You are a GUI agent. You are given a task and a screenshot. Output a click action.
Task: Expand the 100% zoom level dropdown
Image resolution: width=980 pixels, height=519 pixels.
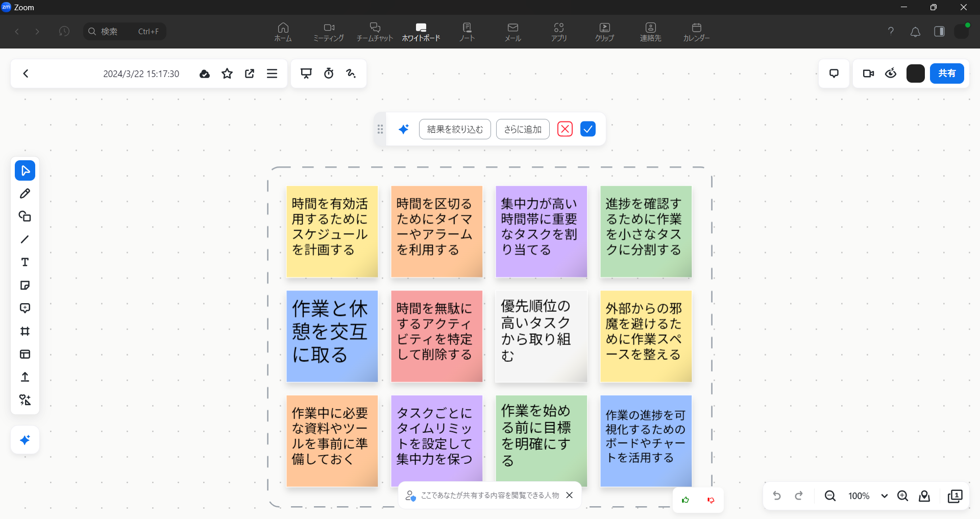point(884,496)
